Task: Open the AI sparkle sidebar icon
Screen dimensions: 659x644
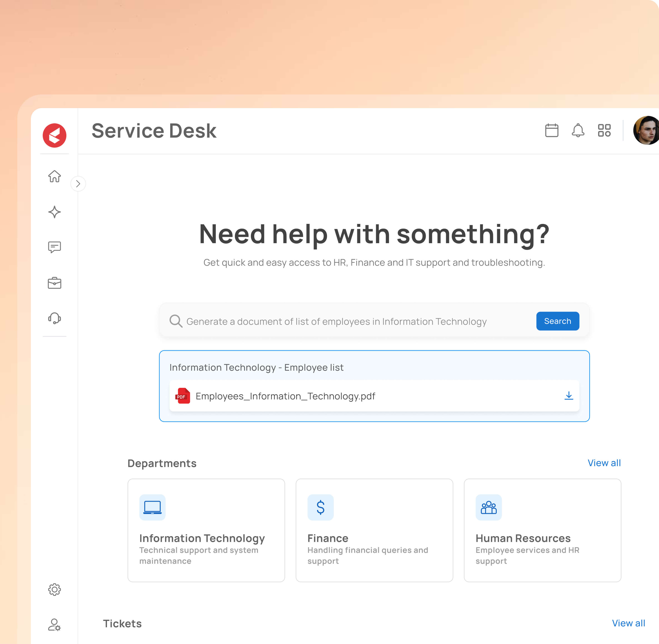Action: [55, 212]
